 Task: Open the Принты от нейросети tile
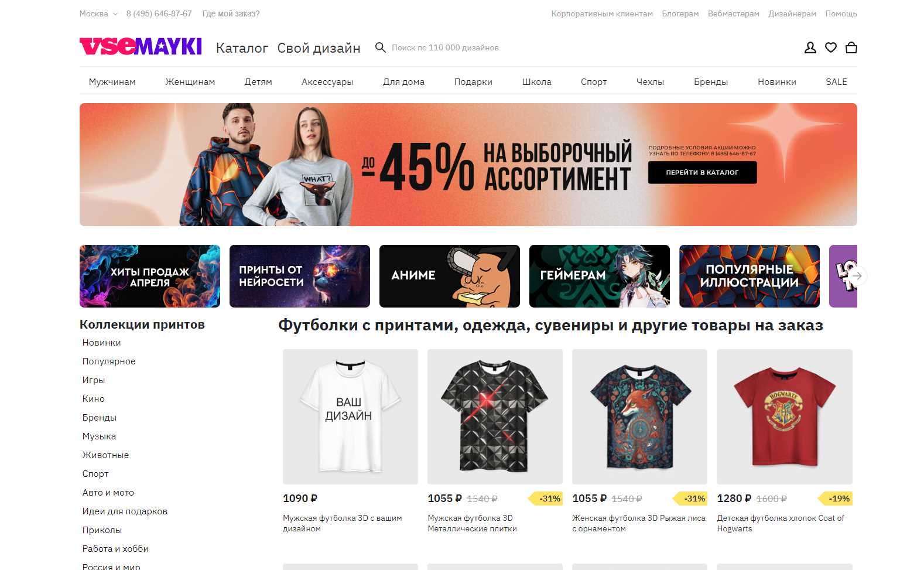click(300, 276)
